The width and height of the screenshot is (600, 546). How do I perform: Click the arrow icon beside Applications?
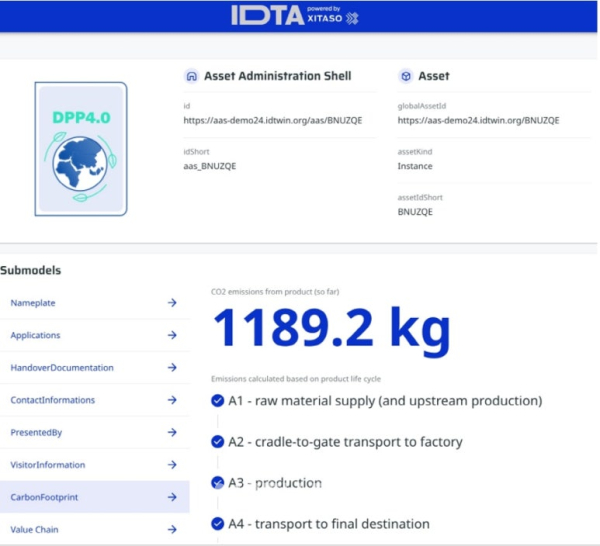click(x=172, y=335)
